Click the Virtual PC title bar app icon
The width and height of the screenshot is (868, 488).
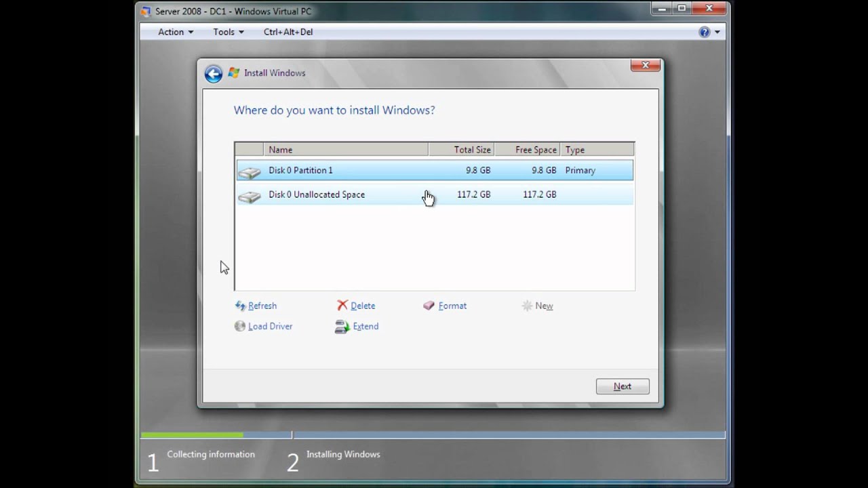point(146,12)
